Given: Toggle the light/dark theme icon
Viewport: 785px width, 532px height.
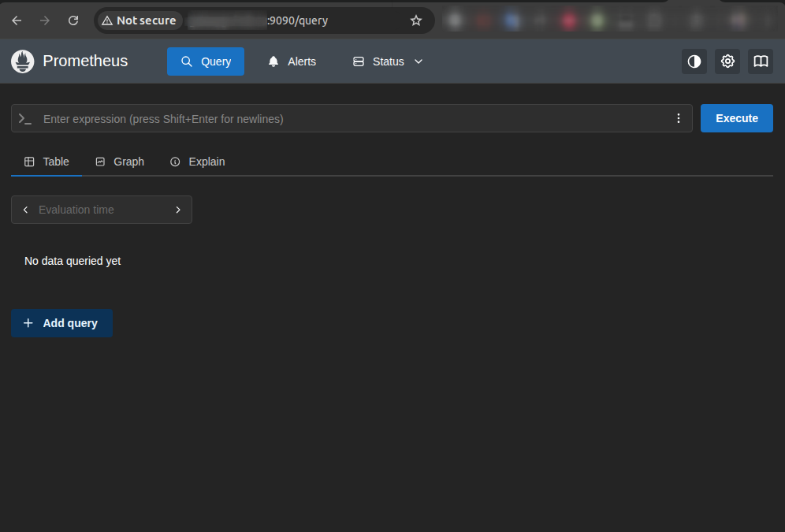Looking at the screenshot, I should [x=694, y=61].
